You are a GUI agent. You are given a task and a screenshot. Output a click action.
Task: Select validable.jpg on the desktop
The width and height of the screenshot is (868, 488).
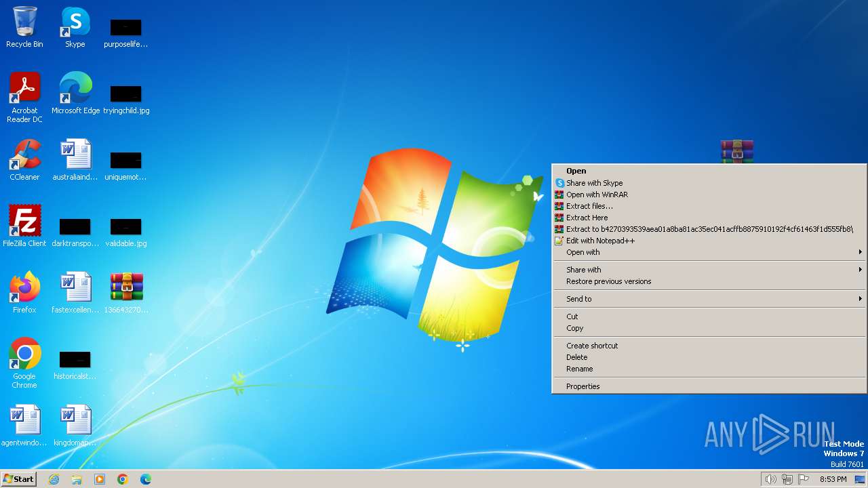pyautogui.click(x=125, y=232)
